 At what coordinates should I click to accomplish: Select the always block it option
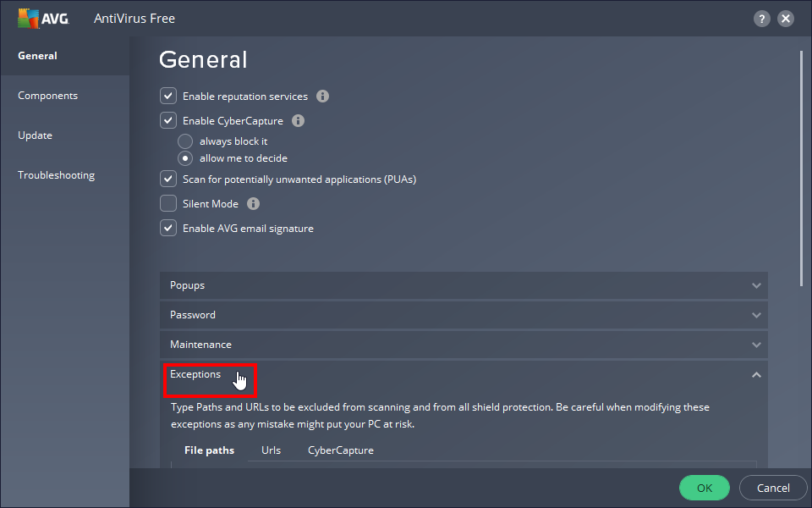(185, 141)
